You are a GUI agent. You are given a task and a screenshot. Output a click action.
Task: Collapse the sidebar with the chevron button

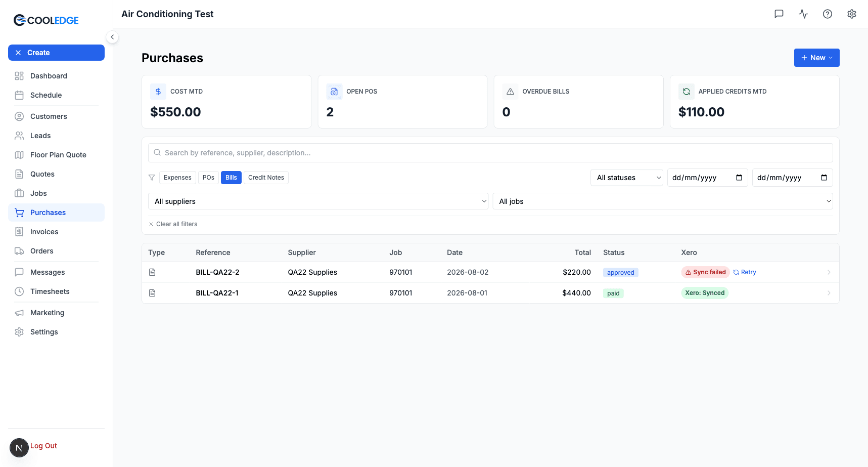click(112, 37)
